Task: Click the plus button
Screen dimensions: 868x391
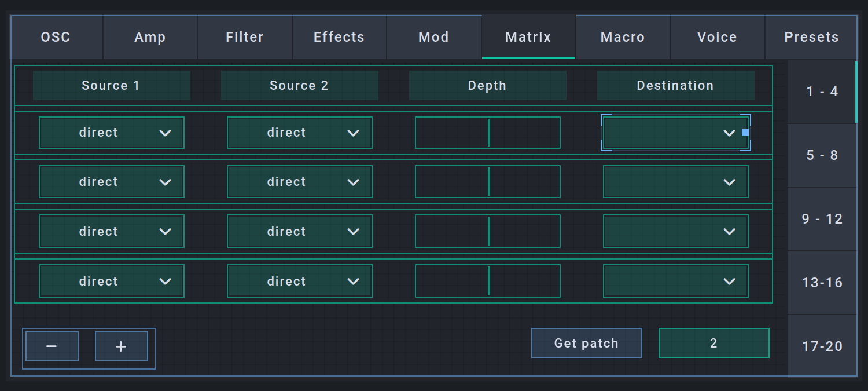Action: point(121,346)
